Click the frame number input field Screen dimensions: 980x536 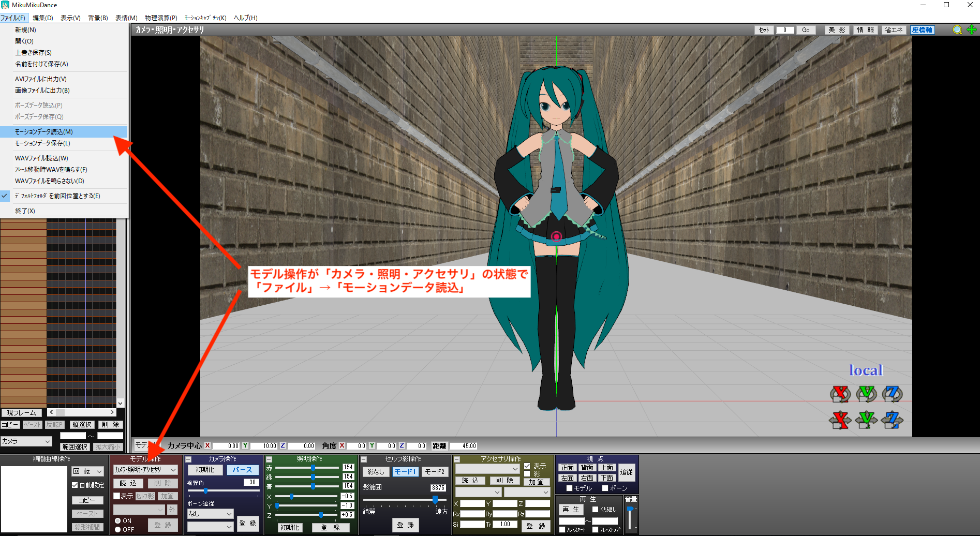[x=785, y=30]
